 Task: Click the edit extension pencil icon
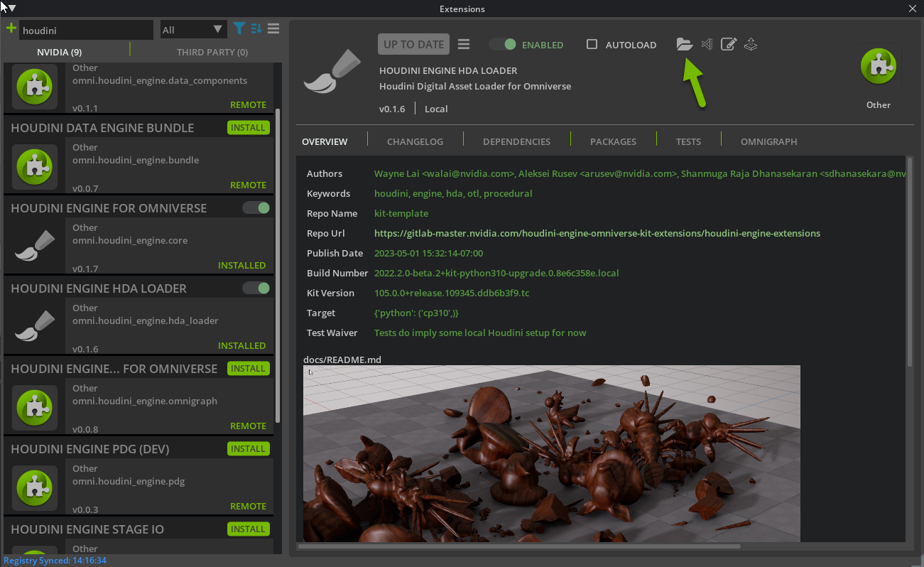coord(729,44)
